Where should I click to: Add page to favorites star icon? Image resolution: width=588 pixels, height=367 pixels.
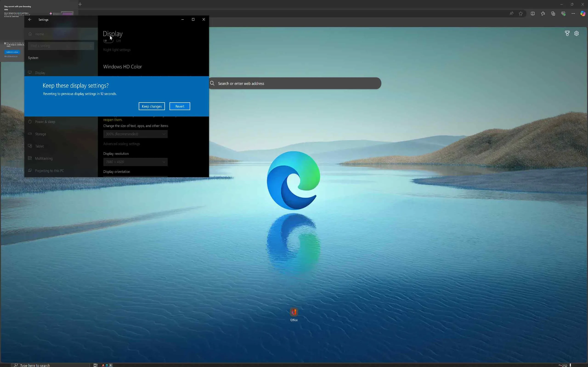pos(521,14)
